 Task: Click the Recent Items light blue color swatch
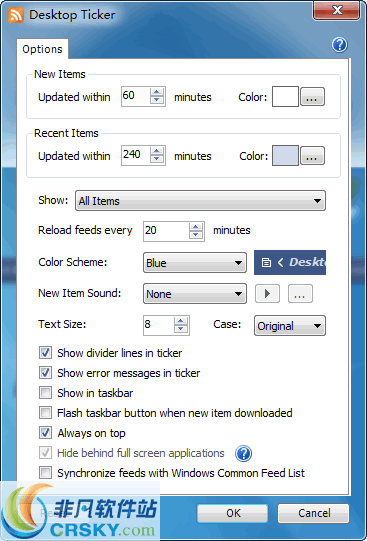[285, 156]
